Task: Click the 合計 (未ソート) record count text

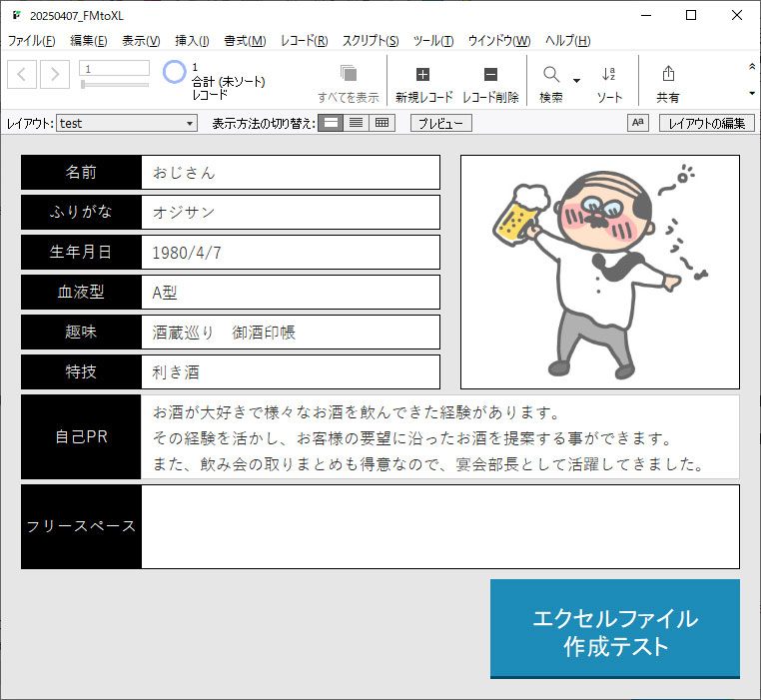Action: pyautogui.click(x=229, y=81)
